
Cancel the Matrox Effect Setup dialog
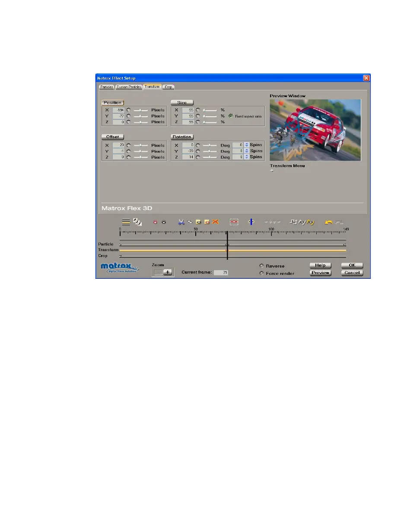pos(352,273)
